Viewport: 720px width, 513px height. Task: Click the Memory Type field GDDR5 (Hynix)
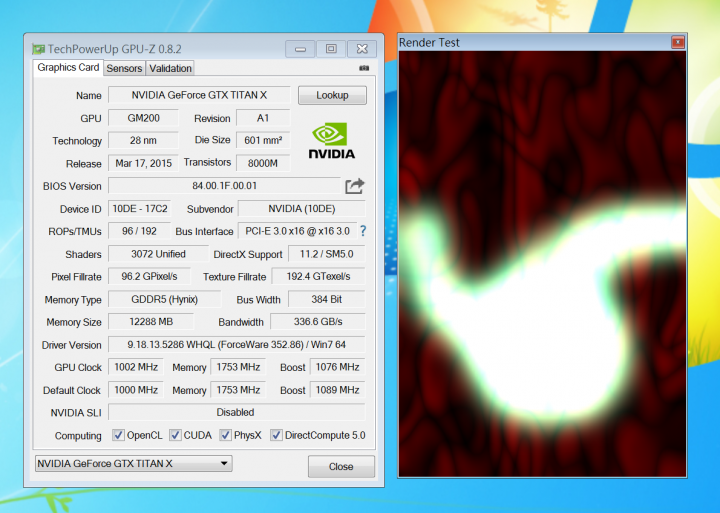coord(164,299)
